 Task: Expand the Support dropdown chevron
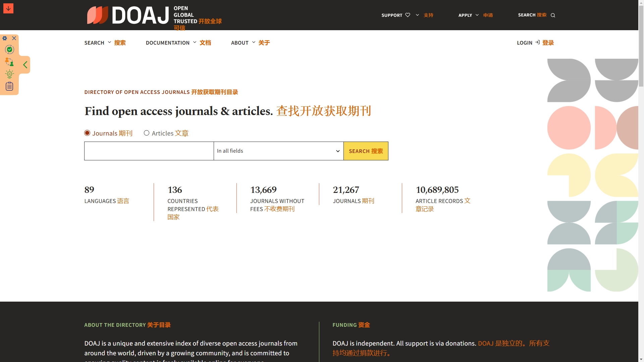pos(417,15)
